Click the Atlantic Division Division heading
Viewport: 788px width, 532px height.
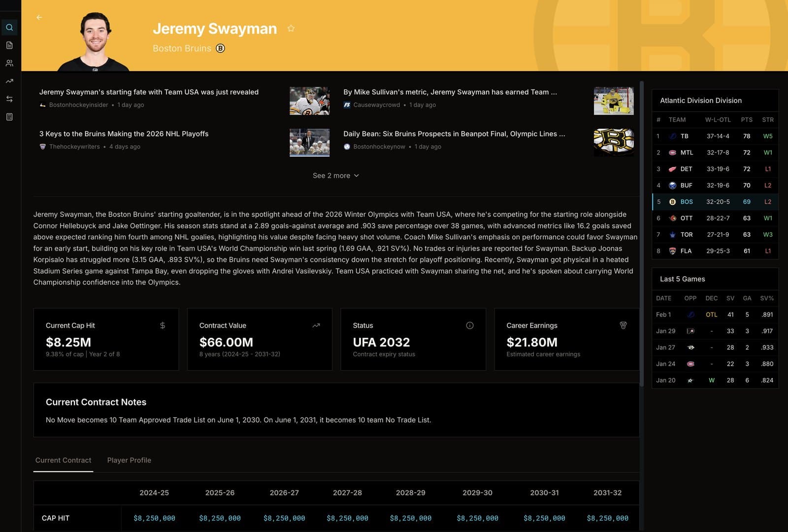pyautogui.click(x=701, y=100)
